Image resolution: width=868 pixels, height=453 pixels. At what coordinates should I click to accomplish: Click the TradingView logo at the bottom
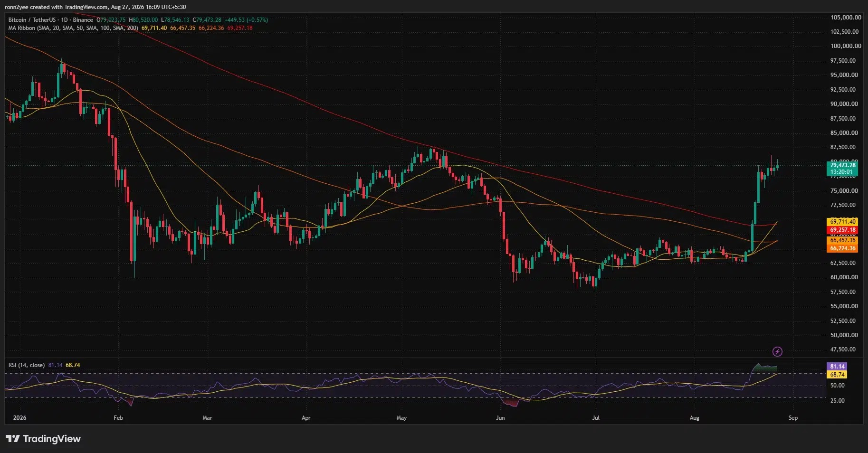43,439
